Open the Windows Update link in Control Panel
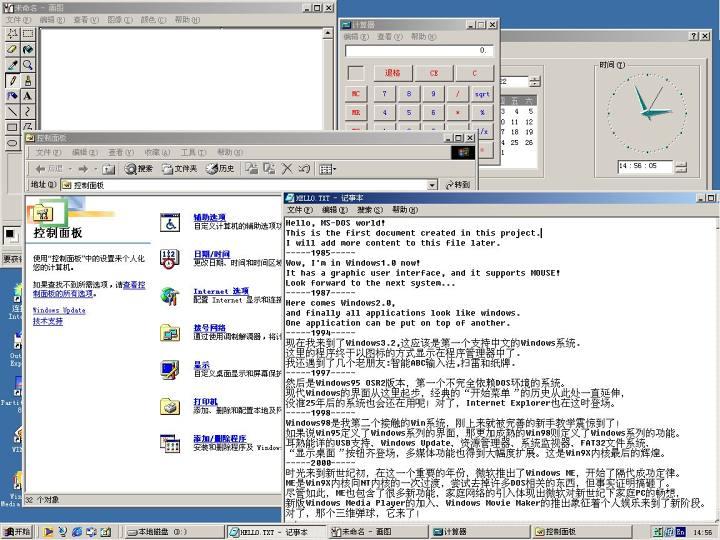The height and width of the screenshot is (540, 720). tap(59, 310)
